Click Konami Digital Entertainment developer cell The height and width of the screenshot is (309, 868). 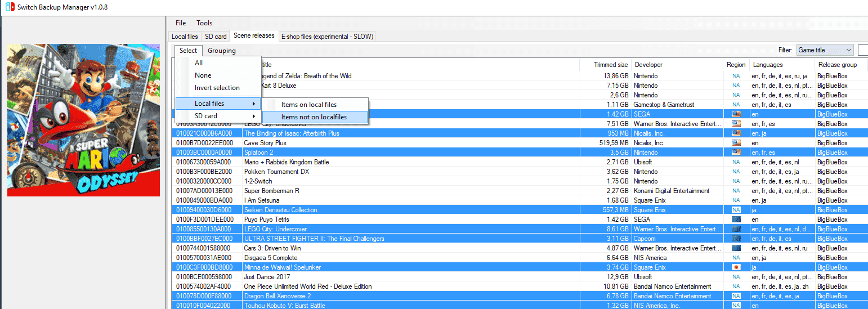677,191
